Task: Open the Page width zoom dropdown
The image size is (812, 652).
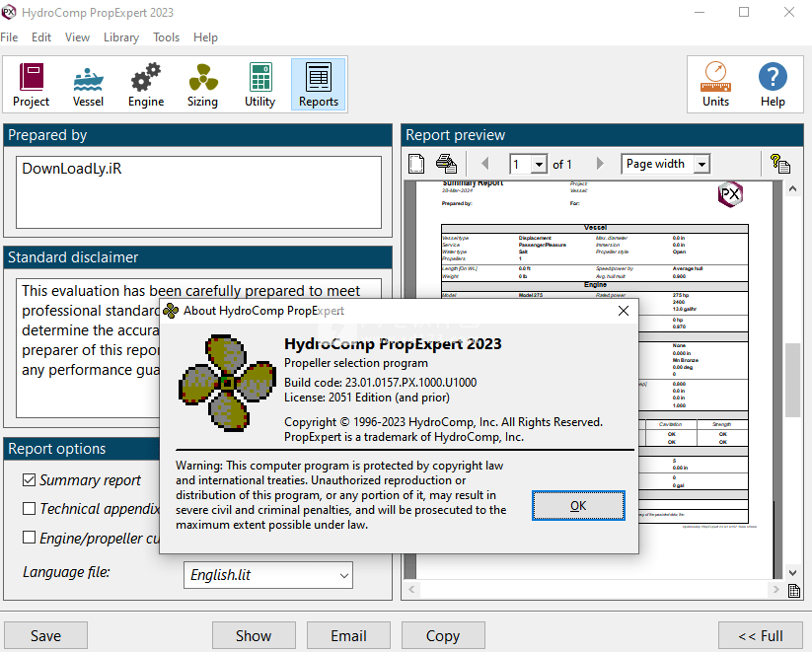Action: pos(701,164)
